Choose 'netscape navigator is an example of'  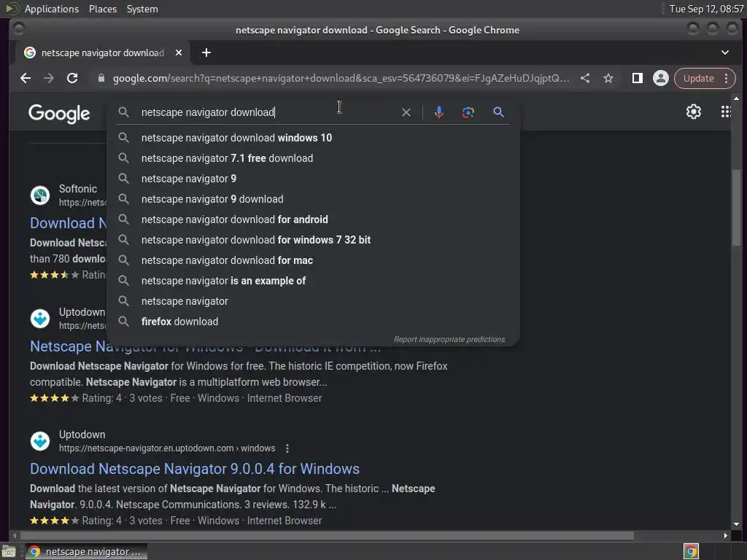314,281
